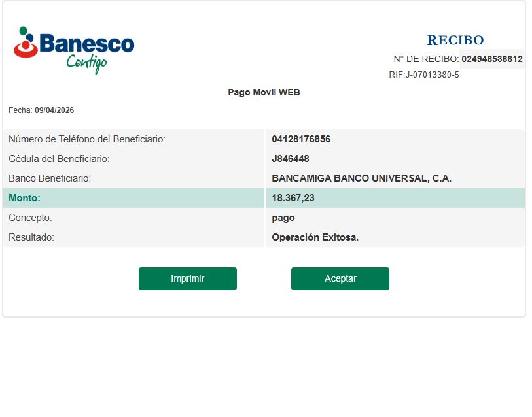Click the Número de Teléfono del Beneficiario label
The height and width of the screenshot is (417, 532).
click(x=86, y=139)
